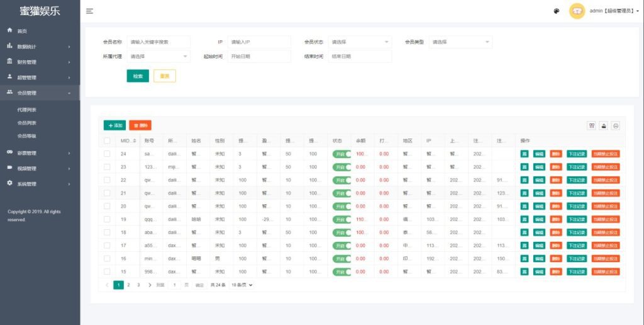Click 下注记录 button for member 16
Image resolution: width=644 pixels, height=325 pixels.
tap(576, 258)
